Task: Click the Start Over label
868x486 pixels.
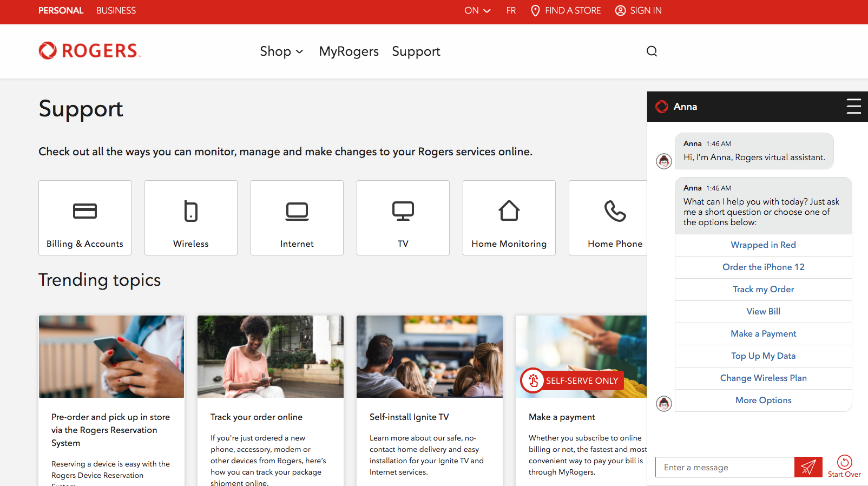Action: point(844,474)
